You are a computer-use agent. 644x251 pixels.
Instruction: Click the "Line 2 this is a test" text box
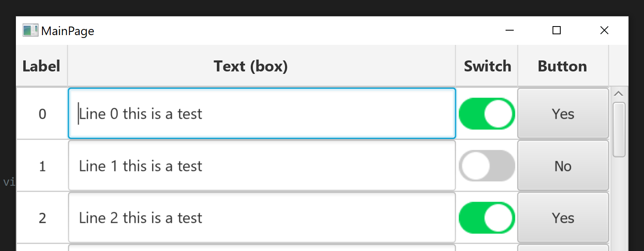click(261, 218)
